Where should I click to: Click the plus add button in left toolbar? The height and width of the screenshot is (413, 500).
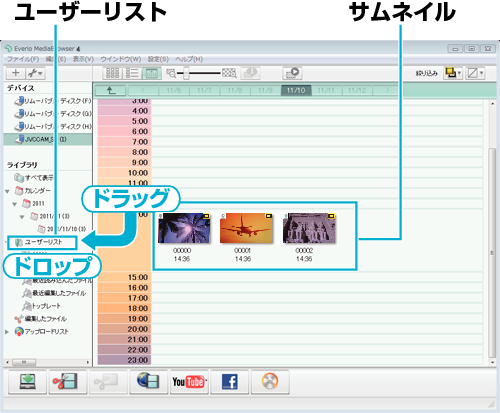[15, 73]
